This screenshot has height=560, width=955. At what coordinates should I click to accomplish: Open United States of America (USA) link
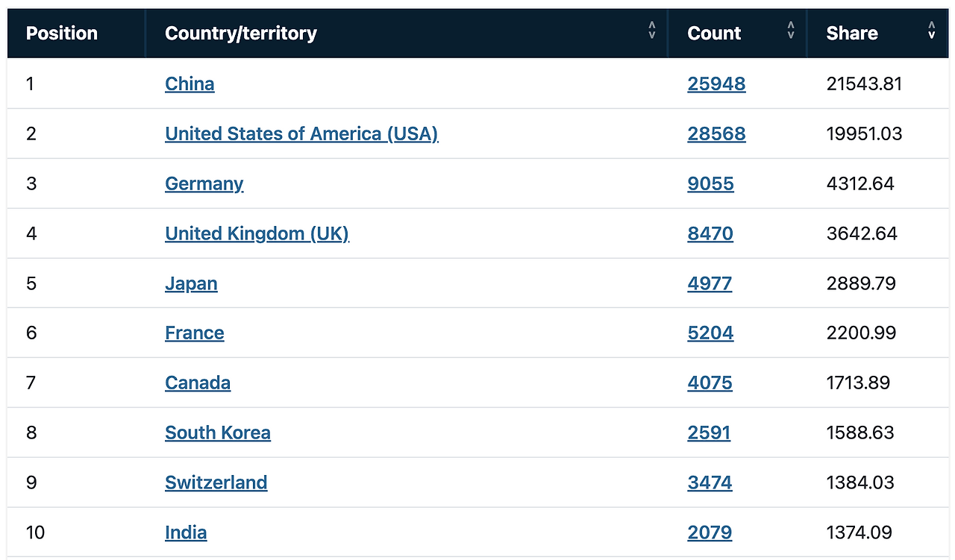click(x=301, y=133)
